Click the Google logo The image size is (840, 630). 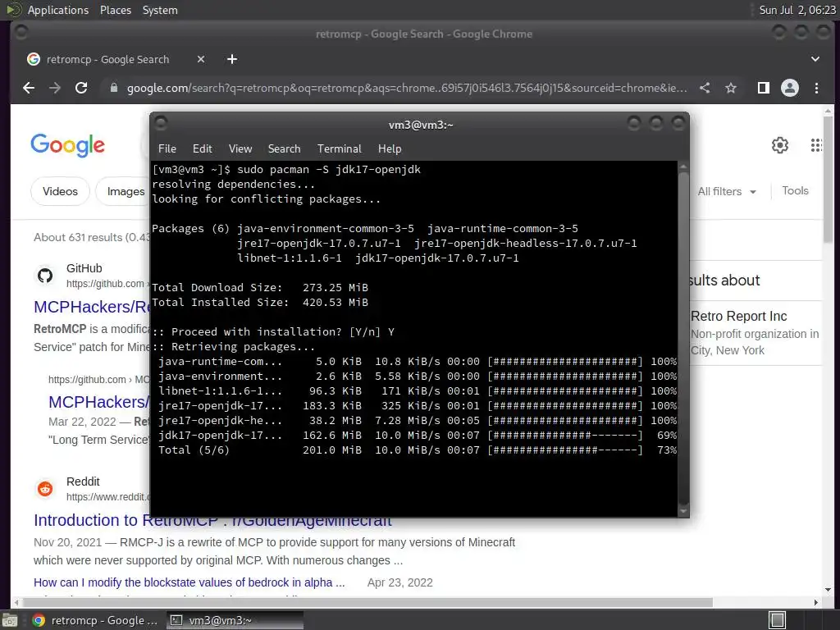[x=67, y=145]
